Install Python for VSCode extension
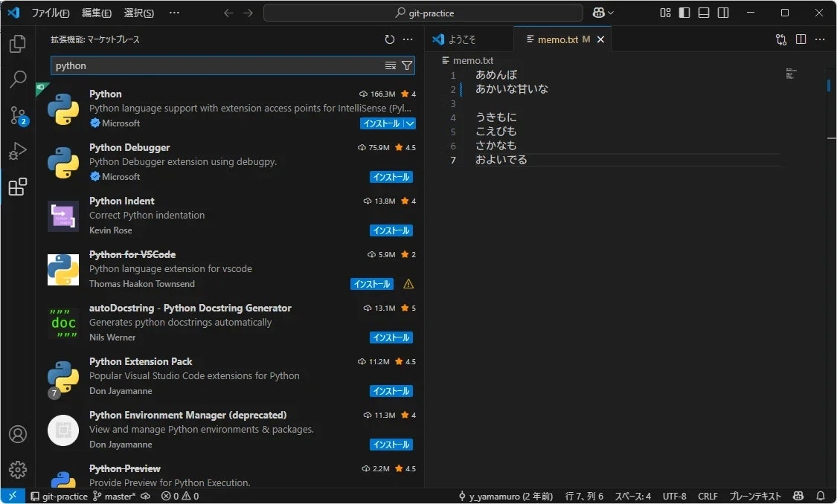This screenshot has height=504, width=837. coord(372,284)
